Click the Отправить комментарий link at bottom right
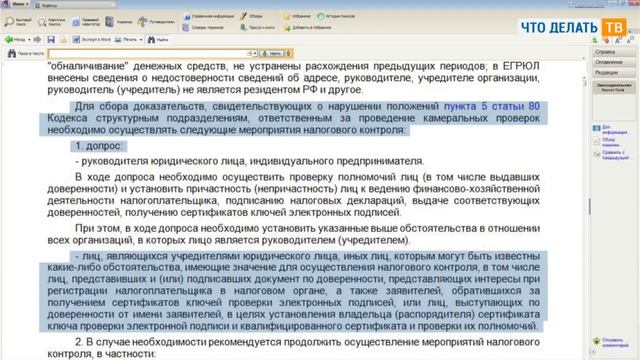640x360 pixels. (x=611, y=342)
